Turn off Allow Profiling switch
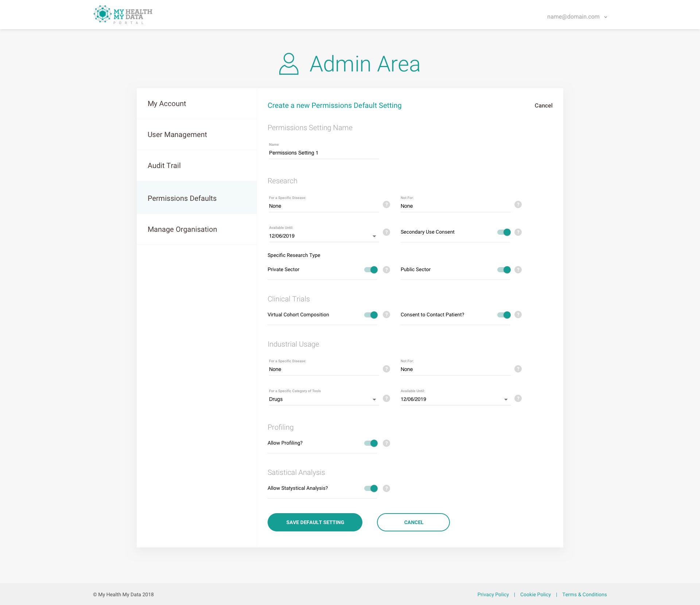 click(371, 443)
